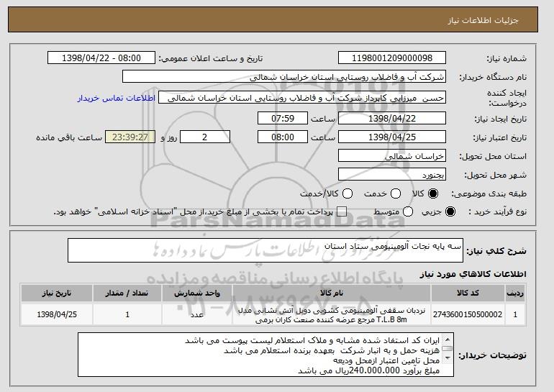Click product code cell 2743600150500002

pyautogui.click(x=468, y=314)
